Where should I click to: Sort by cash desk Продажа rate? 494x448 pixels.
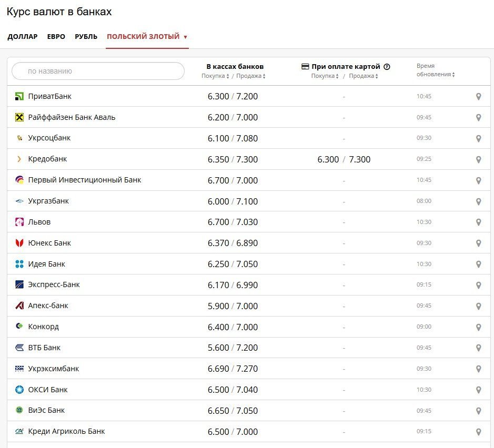tap(250, 76)
